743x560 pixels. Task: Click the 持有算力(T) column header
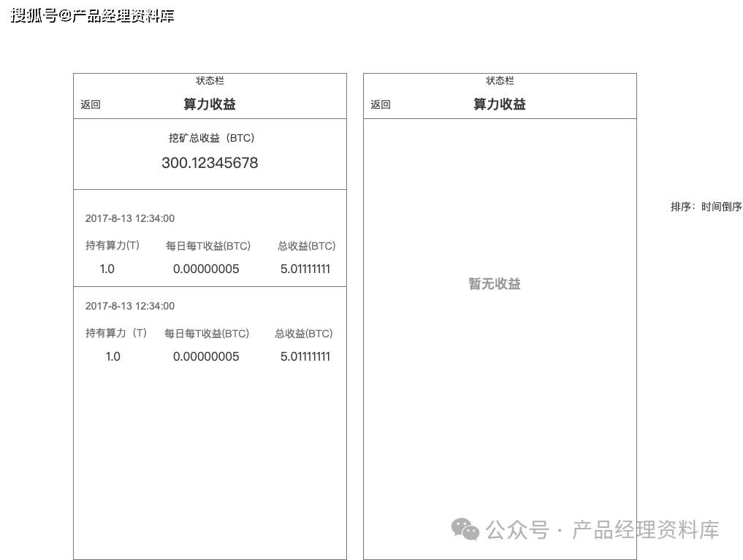112,245
